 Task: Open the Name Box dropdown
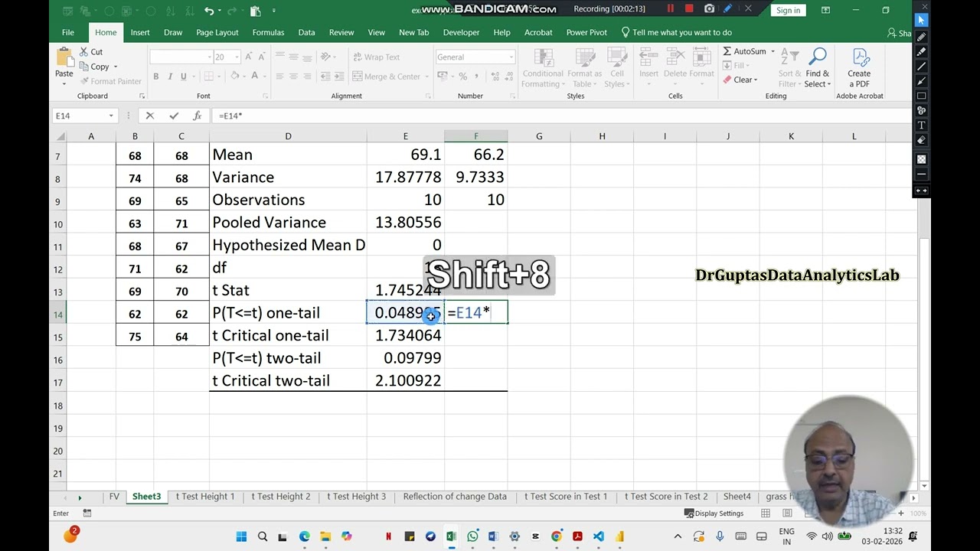[x=111, y=116]
